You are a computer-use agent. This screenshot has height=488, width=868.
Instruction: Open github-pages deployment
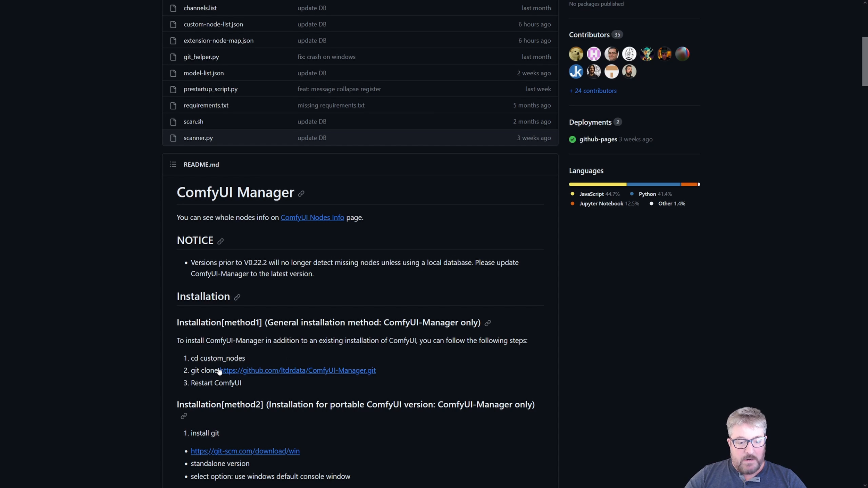(598, 139)
